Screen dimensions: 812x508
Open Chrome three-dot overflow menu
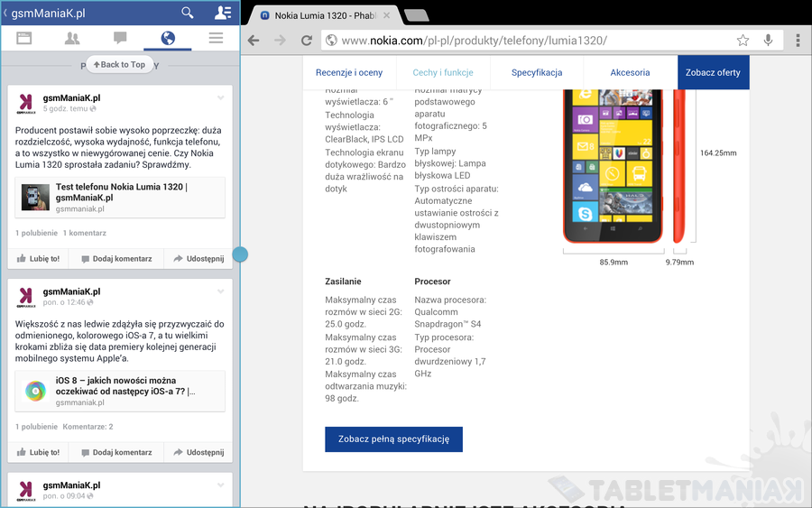[x=798, y=41]
